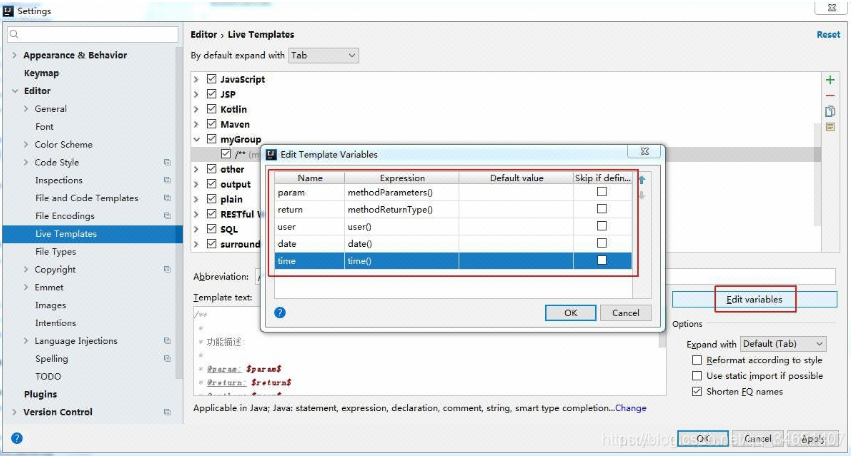This screenshot has width=855, height=458.
Task: Click OK in Edit Template Variables dialog
Action: (x=570, y=312)
